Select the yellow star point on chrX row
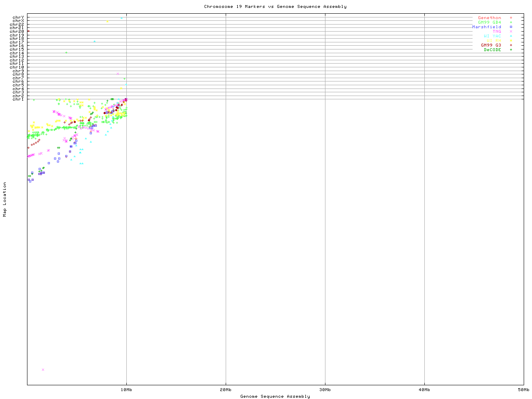532x399 pixels. pos(107,21)
